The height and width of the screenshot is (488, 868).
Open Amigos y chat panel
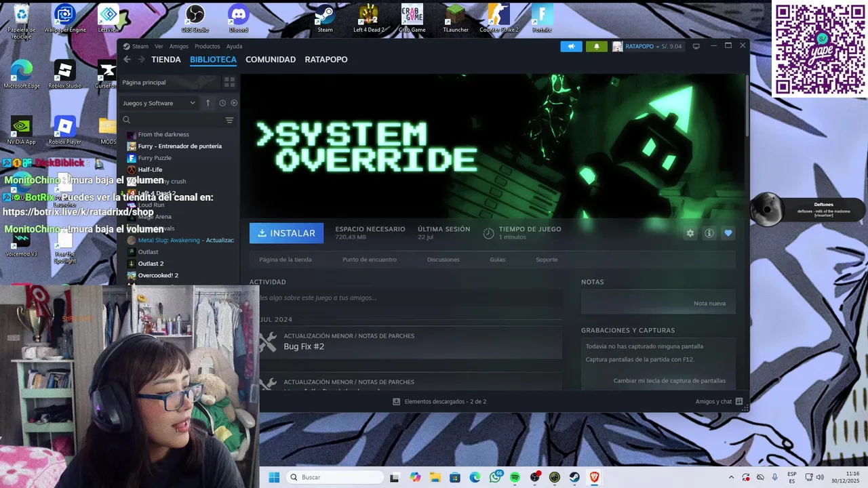pos(719,401)
